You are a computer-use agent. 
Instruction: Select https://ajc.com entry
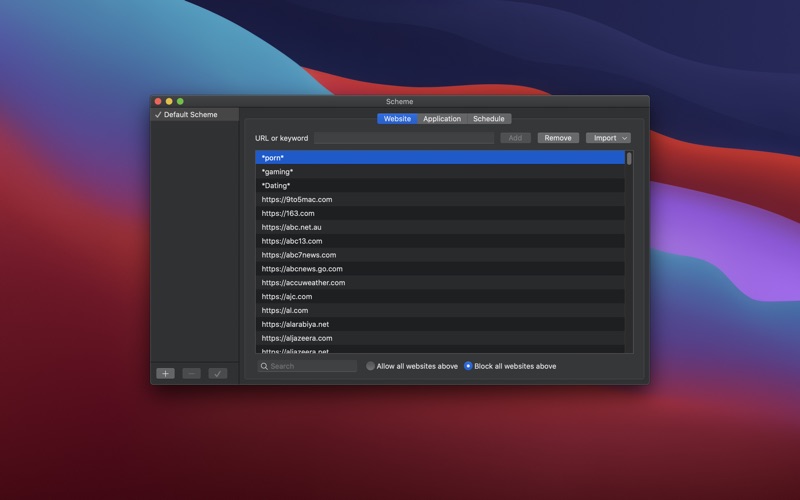point(440,296)
